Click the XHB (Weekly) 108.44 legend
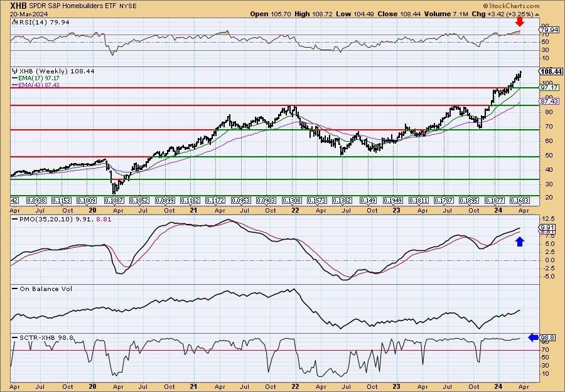This screenshot has height=392, width=565. (x=56, y=72)
